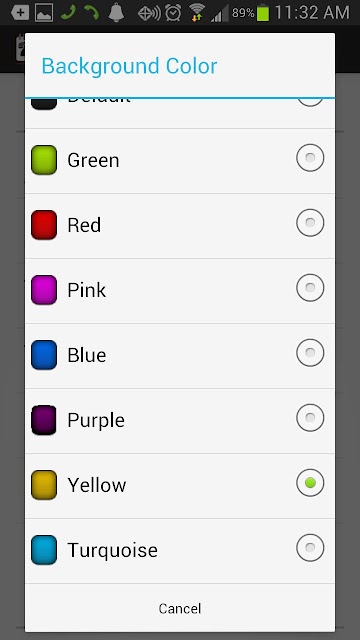360x640 pixels.
Task: Select the Red radio button
Action: point(310,222)
